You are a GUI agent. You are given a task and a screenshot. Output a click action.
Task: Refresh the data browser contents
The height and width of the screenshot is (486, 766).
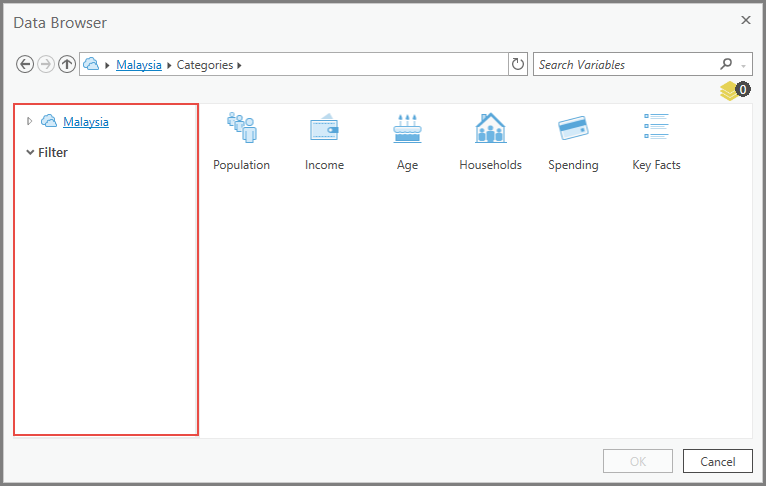518,64
